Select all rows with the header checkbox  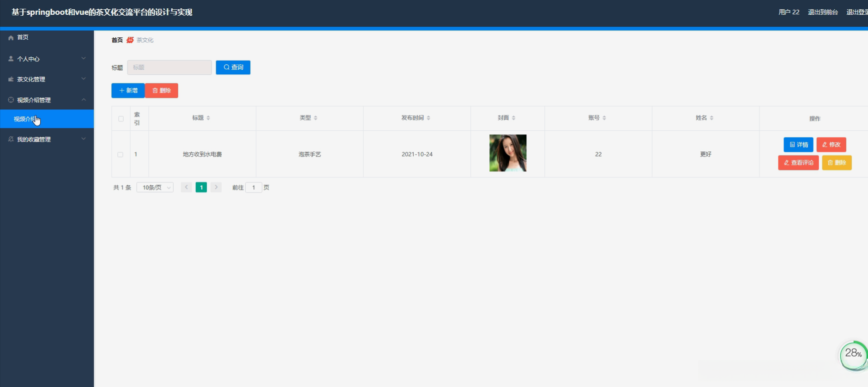coord(121,119)
